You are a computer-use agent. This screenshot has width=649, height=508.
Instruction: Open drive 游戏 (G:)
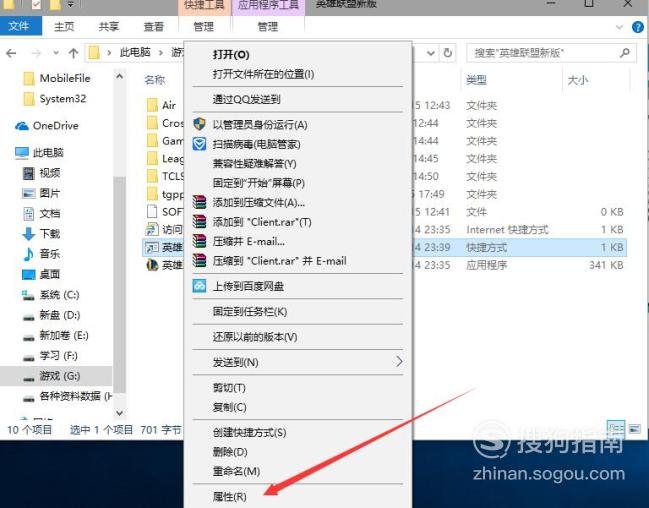[x=51, y=376]
